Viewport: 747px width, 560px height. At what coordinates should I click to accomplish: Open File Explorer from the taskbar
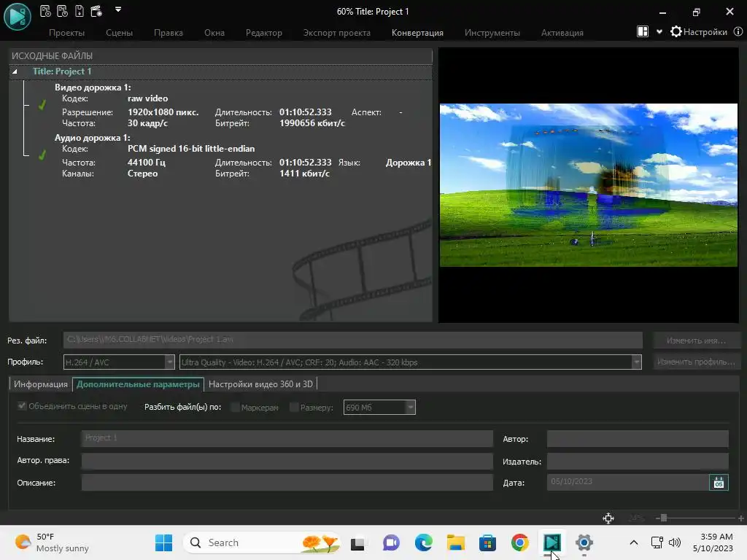click(455, 542)
